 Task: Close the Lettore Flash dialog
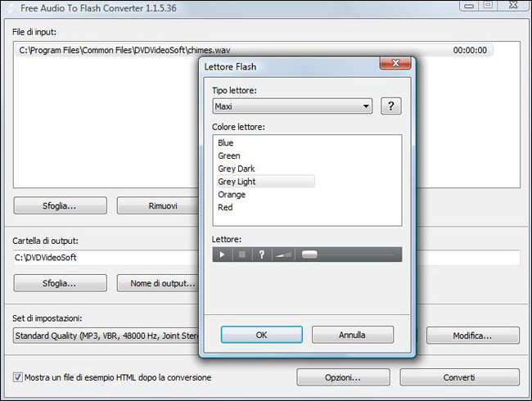[x=394, y=63]
